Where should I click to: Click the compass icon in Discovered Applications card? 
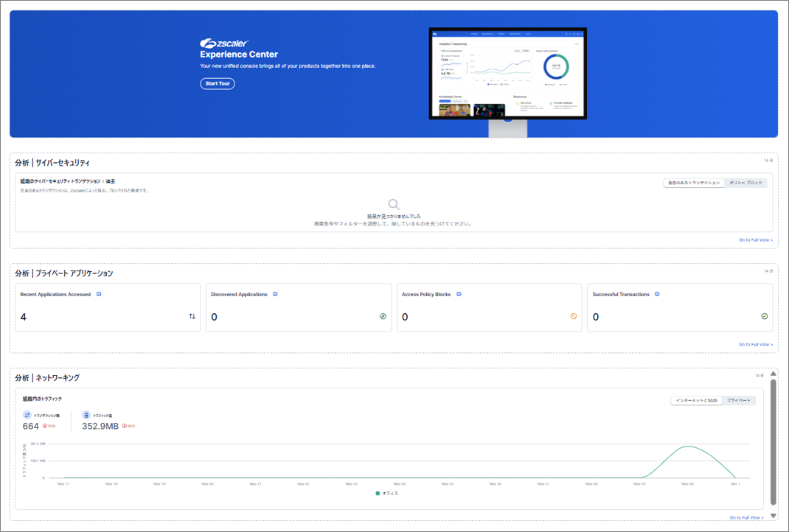[x=383, y=316]
